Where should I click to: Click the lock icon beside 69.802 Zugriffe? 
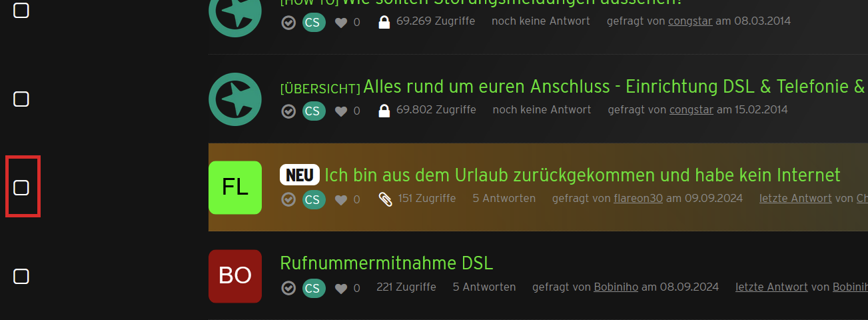(384, 110)
